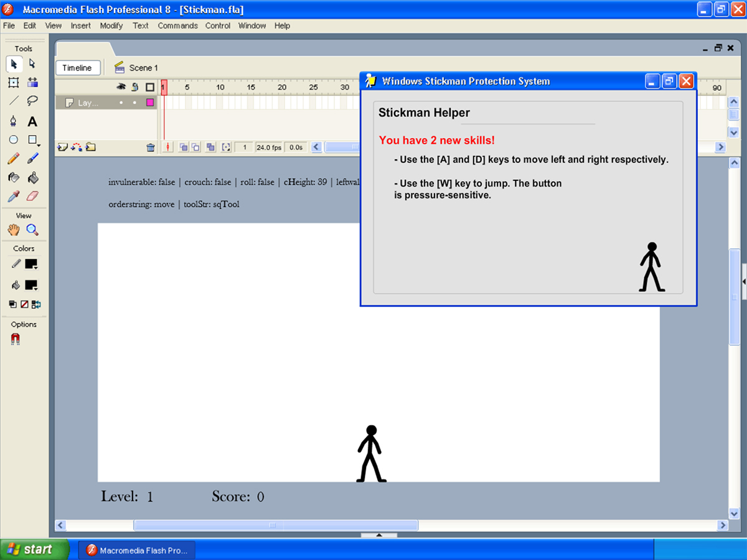
Task: Select the Lasso tool
Action: pos(32,101)
